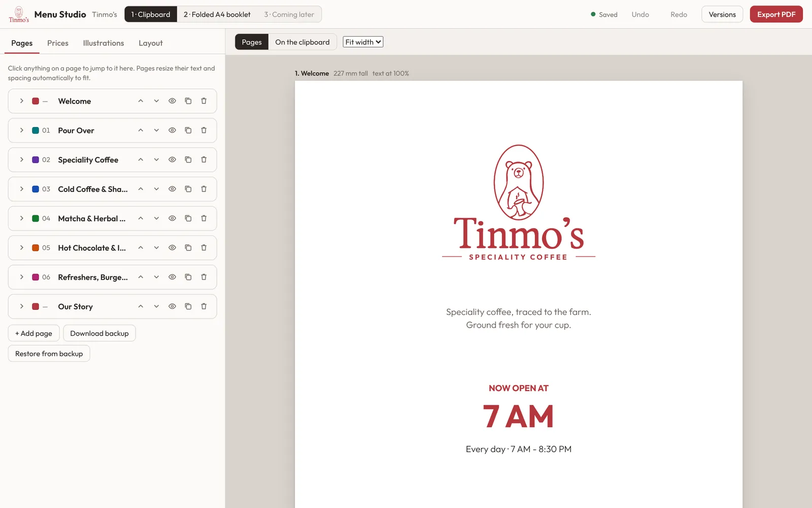Switch preview to On the clipboard
The height and width of the screenshot is (508, 812).
pos(302,42)
